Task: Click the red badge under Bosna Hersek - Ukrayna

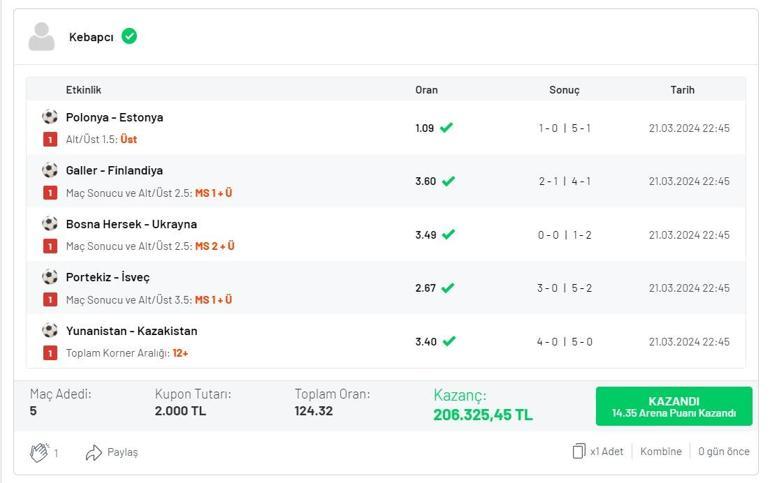Action: (x=50, y=246)
